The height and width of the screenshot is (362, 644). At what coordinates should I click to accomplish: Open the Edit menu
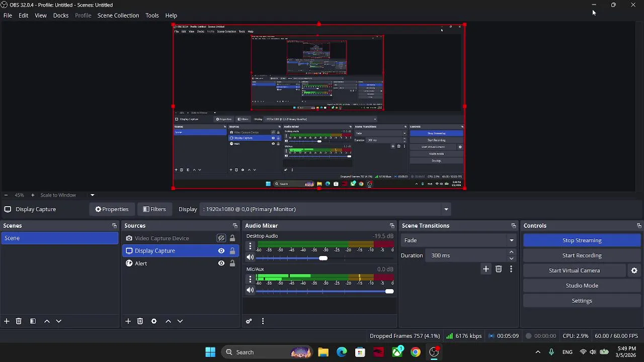23,16
